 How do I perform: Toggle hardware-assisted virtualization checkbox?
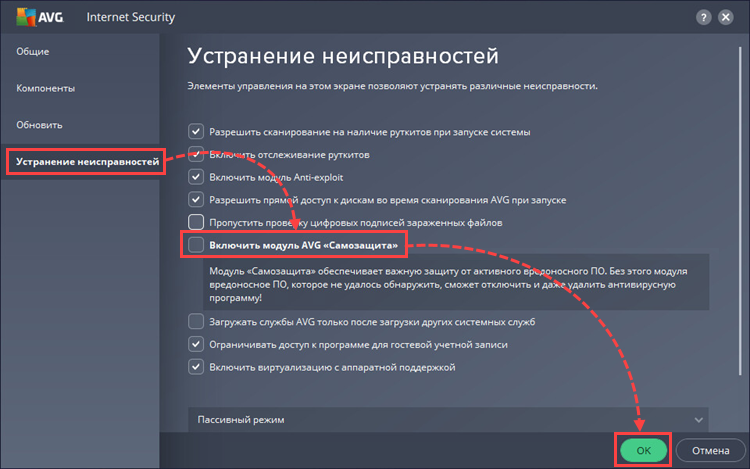pyautogui.click(x=196, y=367)
